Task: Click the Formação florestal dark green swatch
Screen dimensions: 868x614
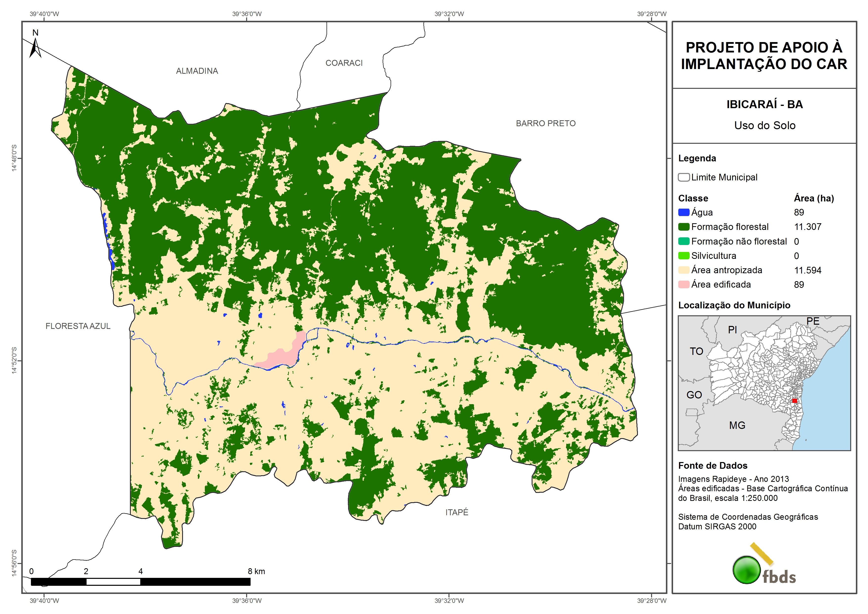Action: 683,227
